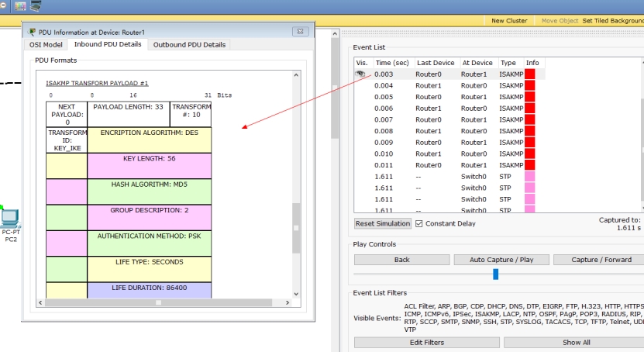Click the color palette icon in toolbar
The height and width of the screenshot is (352, 644).
click(x=20, y=5)
